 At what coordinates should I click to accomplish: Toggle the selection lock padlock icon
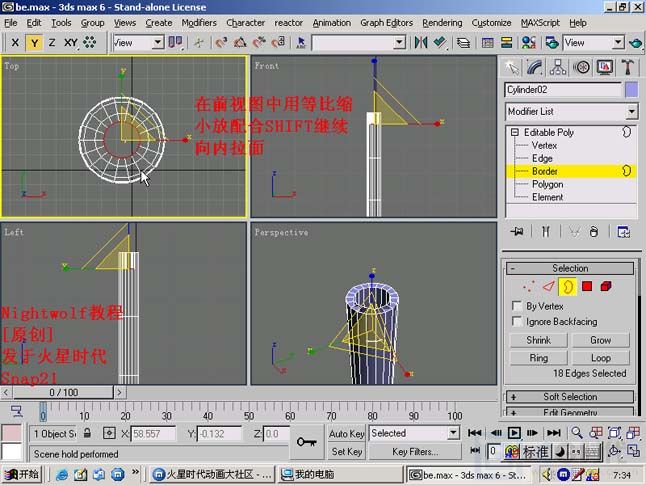pyautogui.click(x=87, y=433)
